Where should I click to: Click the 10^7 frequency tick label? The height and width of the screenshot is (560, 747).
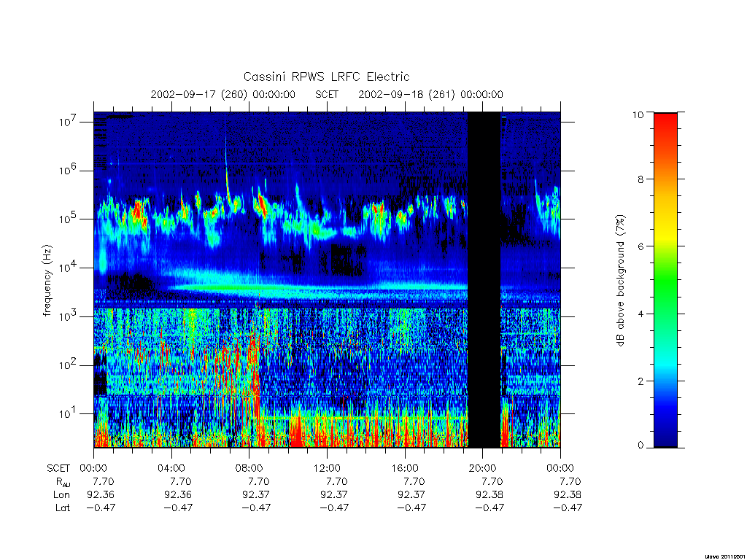click(x=68, y=122)
